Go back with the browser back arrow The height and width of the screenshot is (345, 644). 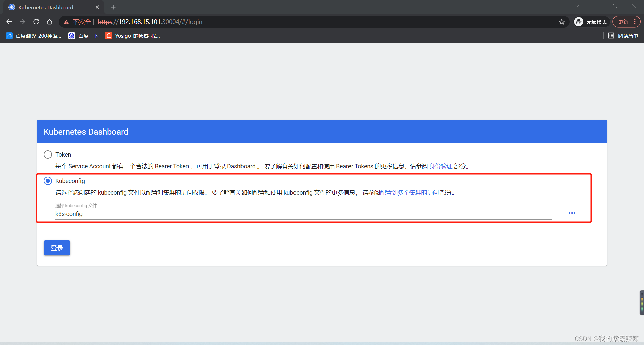pos(9,22)
